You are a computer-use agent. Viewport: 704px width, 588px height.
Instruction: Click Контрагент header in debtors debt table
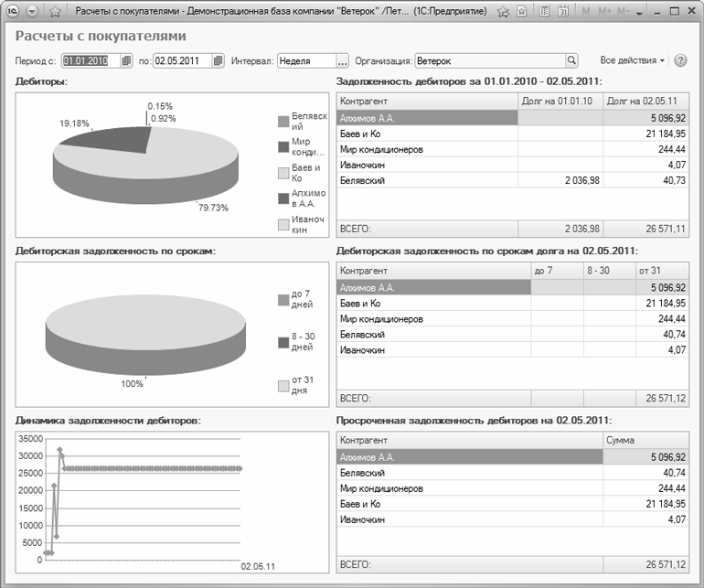point(428,102)
